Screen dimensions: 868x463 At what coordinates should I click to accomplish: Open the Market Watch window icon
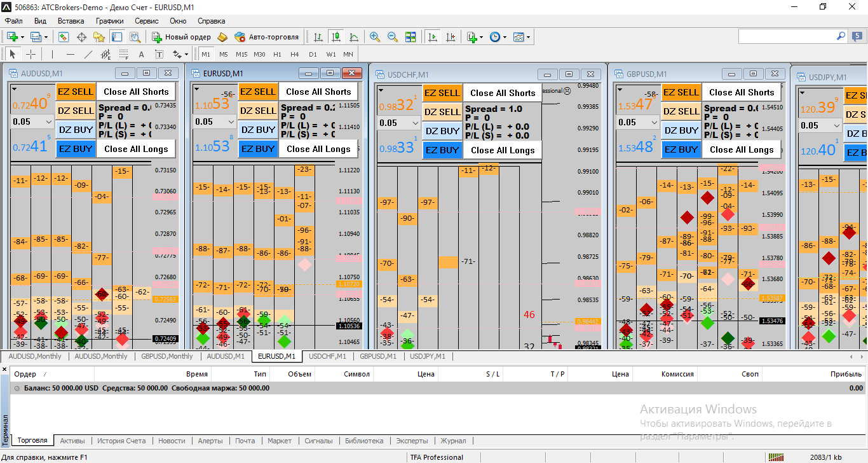coord(64,37)
